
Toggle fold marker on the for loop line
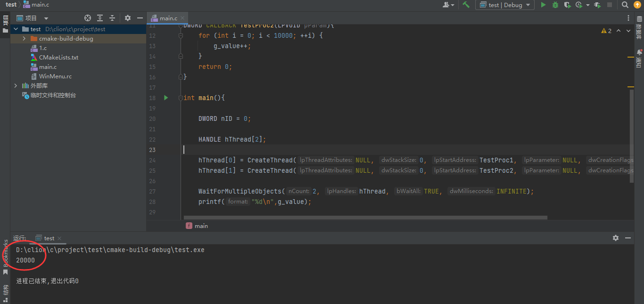pos(181,35)
